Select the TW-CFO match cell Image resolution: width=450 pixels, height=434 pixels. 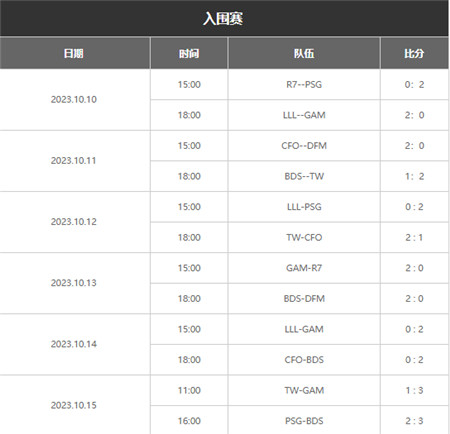[x=304, y=237]
